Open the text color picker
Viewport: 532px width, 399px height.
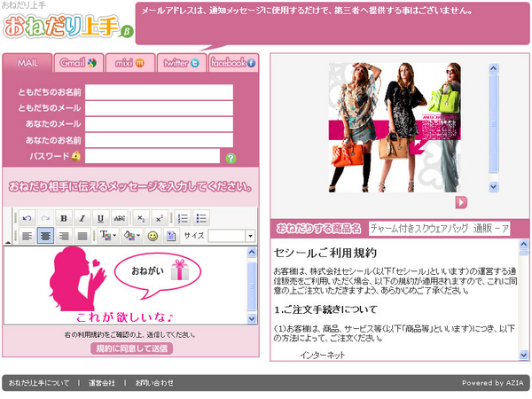(107, 236)
